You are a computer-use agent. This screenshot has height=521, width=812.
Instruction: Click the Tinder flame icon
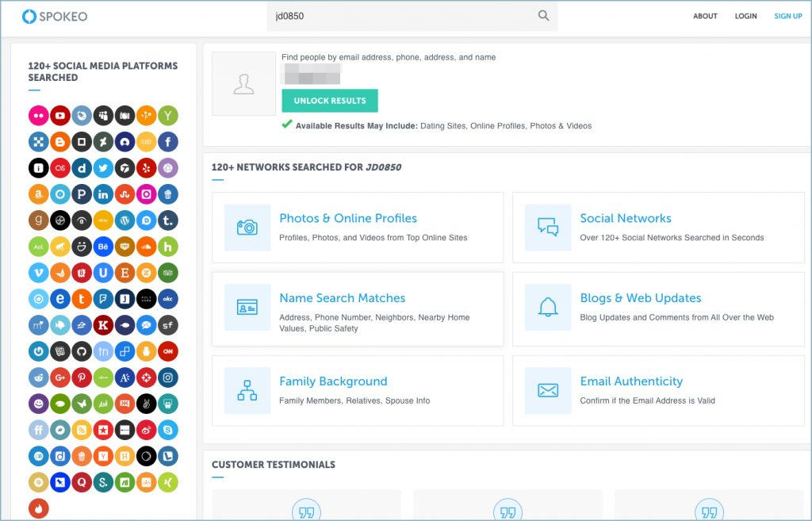point(38,508)
